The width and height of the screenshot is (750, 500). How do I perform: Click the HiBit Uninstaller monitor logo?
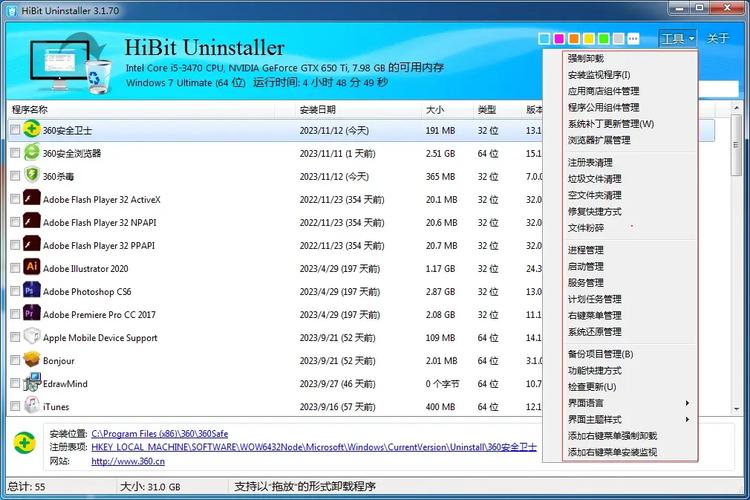(69, 61)
